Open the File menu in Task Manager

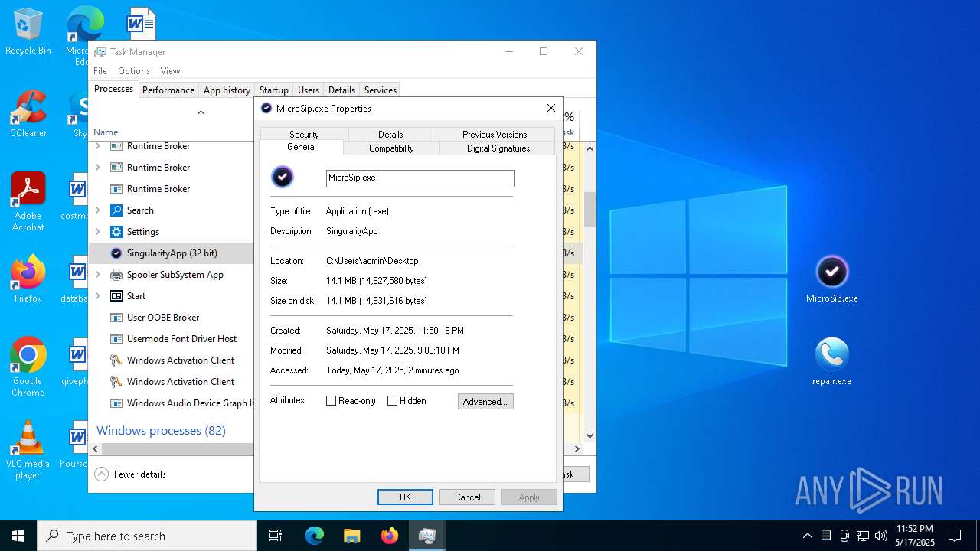100,71
